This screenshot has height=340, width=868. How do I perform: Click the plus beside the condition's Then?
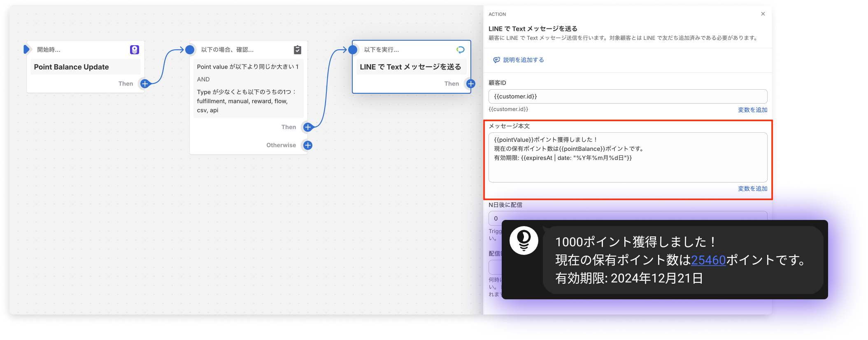pyautogui.click(x=307, y=127)
